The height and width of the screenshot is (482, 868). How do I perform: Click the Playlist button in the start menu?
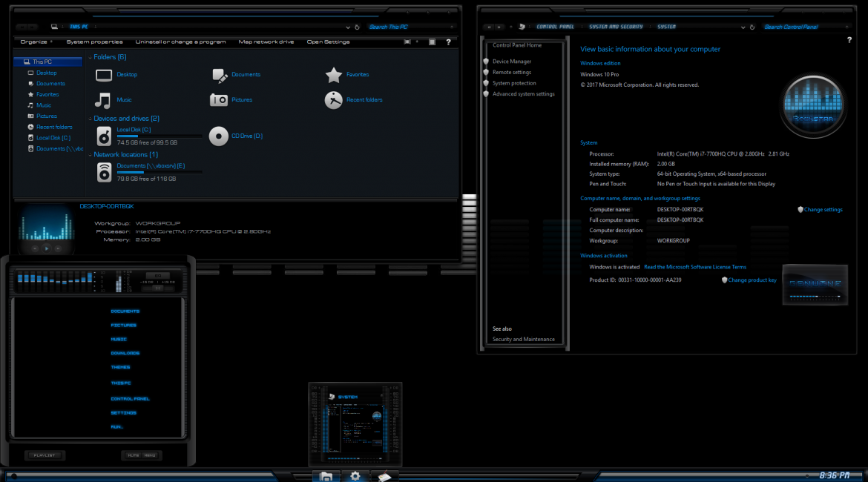[x=45, y=455]
